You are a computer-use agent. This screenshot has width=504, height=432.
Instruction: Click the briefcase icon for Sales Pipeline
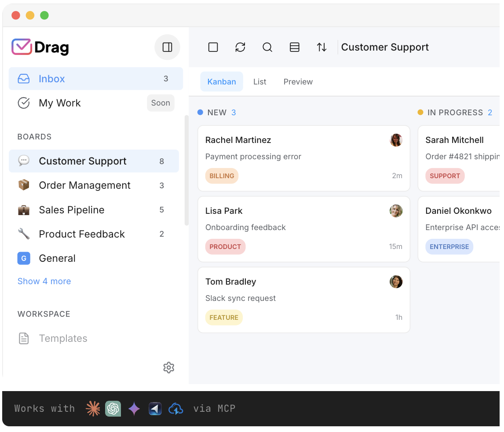(x=23, y=210)
